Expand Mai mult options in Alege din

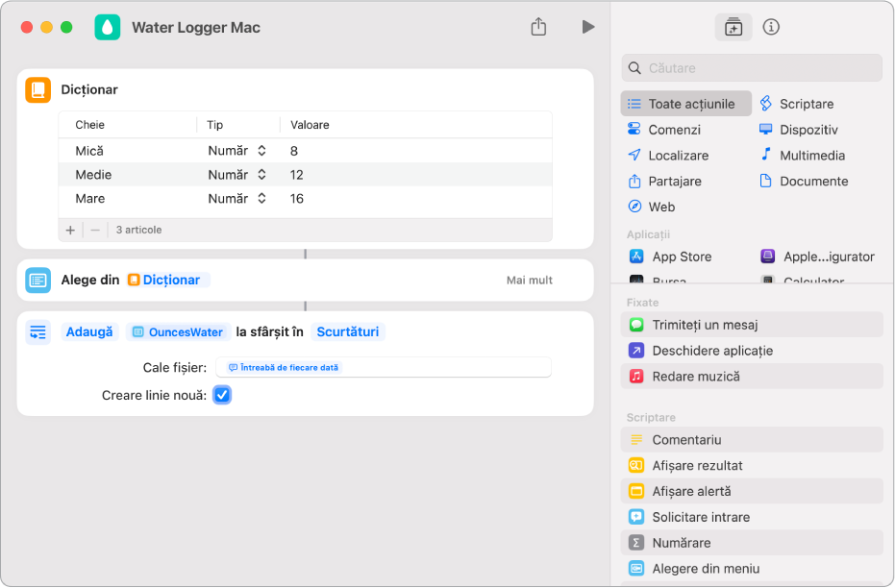[x=529, y=280]
